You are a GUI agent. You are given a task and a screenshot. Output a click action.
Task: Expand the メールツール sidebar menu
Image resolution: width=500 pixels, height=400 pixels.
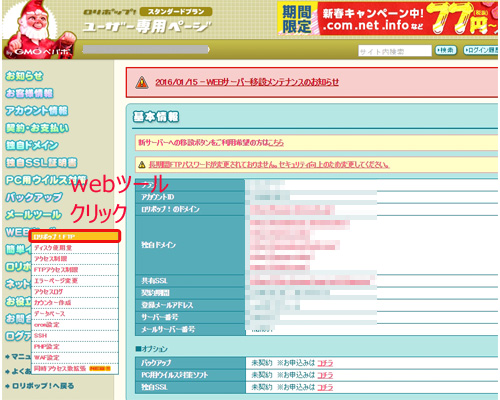click(33, 214)
